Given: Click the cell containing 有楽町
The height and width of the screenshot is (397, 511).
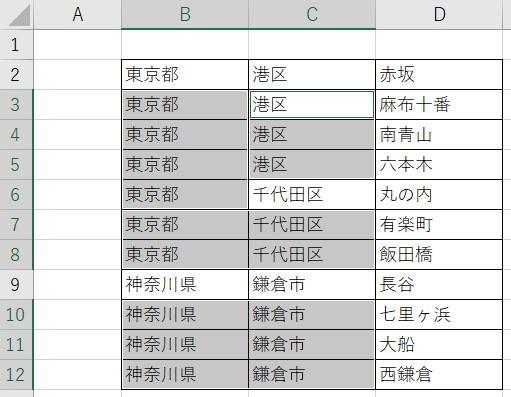Looking at the screenshot, I should coord(439,224).
